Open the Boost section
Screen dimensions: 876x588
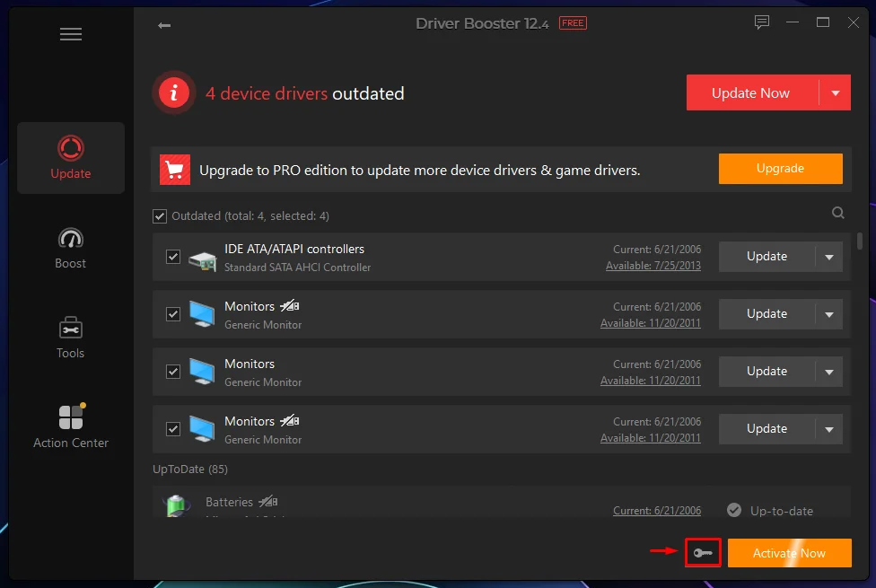click(70, 248)
